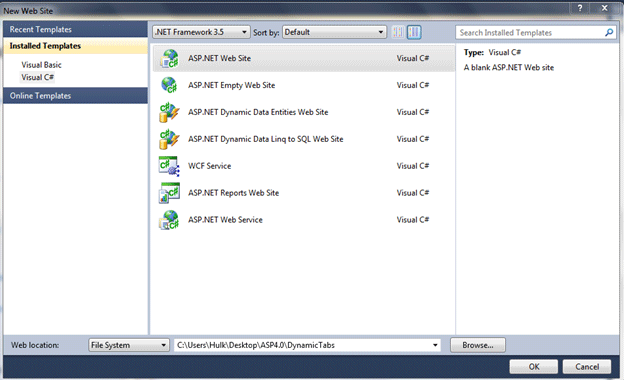624x380 pixels.
Task: Open the help question mark button
Action: point(580,8)
